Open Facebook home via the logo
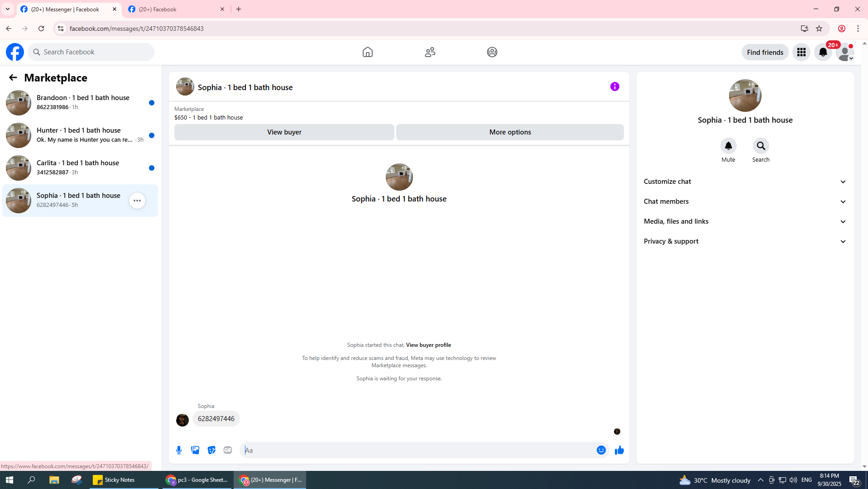The width and height of the screenshot is (868, 489). coord(15,52)
